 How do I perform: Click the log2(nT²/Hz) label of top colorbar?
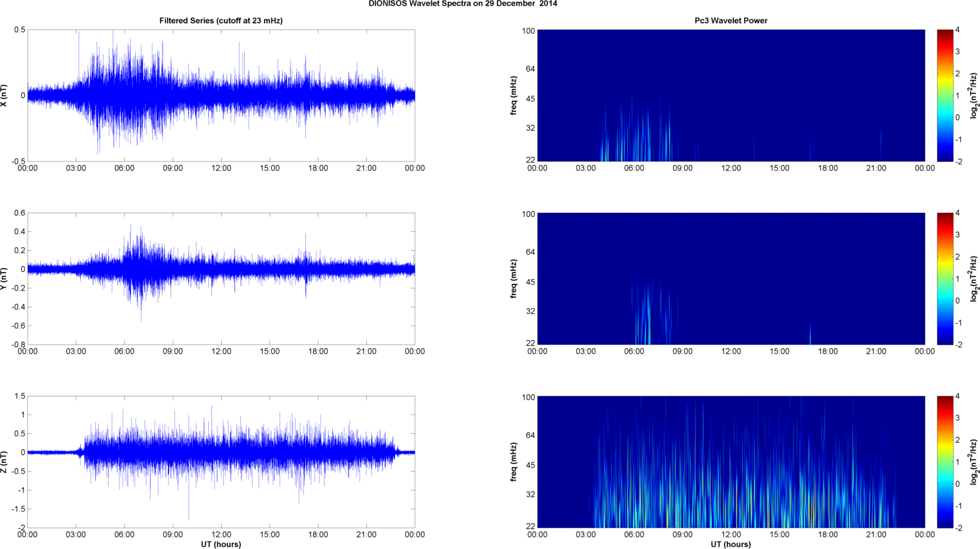[974, 95]
